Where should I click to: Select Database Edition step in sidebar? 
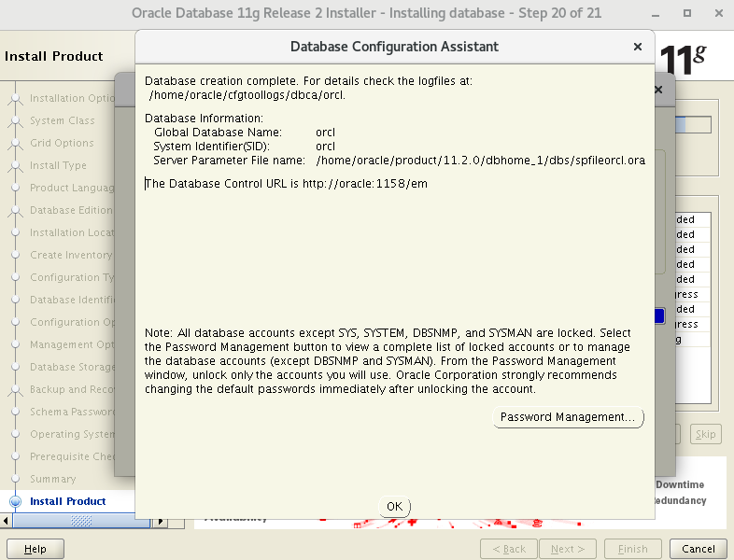coord(71,211)
